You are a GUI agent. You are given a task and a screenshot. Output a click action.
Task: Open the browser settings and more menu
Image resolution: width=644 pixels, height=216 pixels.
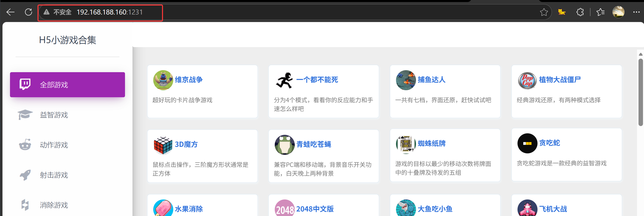click(636, 12)
